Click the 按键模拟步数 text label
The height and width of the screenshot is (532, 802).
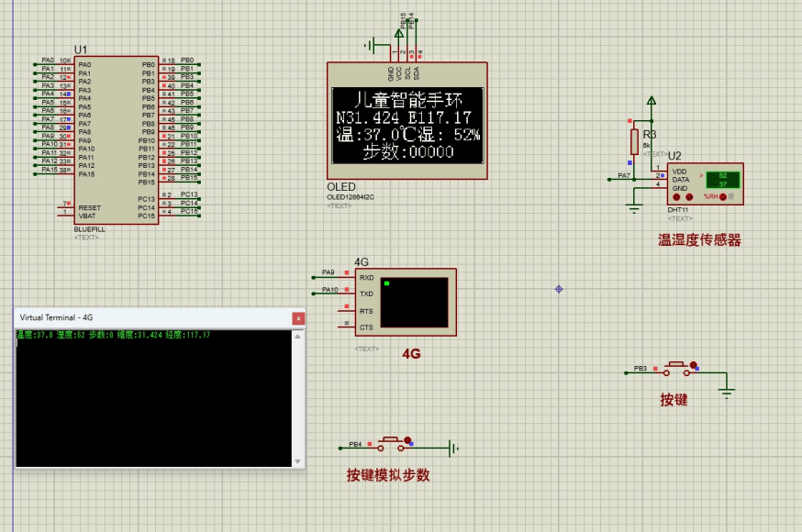(x=388, y=475)
